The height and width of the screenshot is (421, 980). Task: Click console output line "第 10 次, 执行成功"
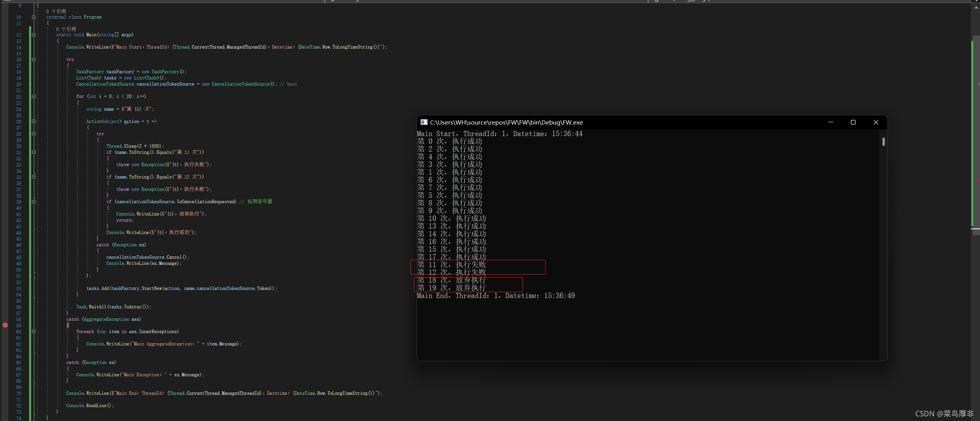point(452,219)
